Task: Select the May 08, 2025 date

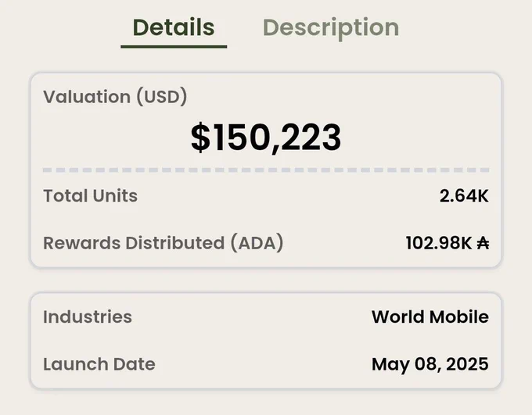Action: (x=430, y=364)
